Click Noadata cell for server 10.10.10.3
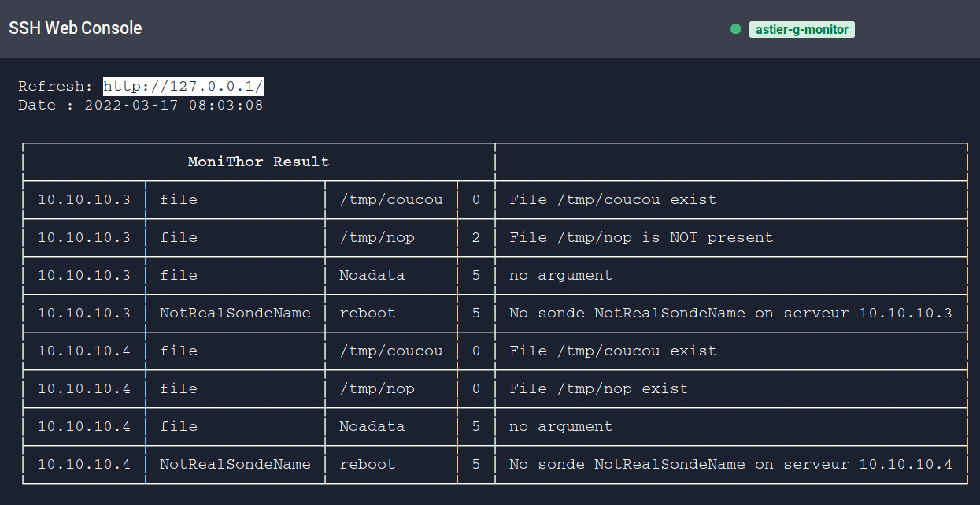The width and height of the screenshot is (980, 505). point(372,275)
